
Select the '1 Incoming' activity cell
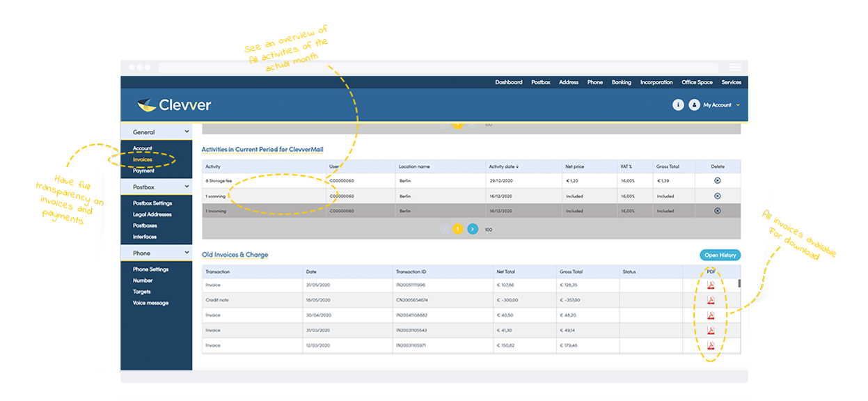(x=265, y=211)
